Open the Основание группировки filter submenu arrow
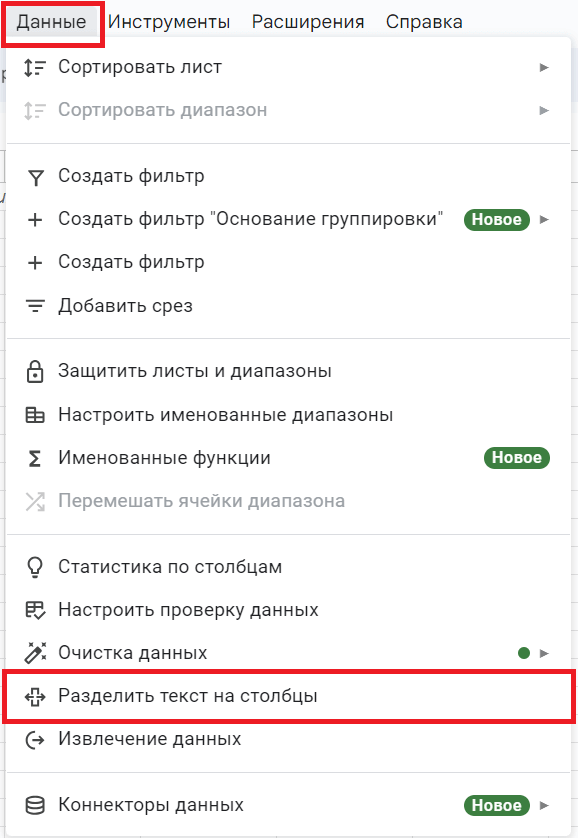 click(x=545, y=220)
